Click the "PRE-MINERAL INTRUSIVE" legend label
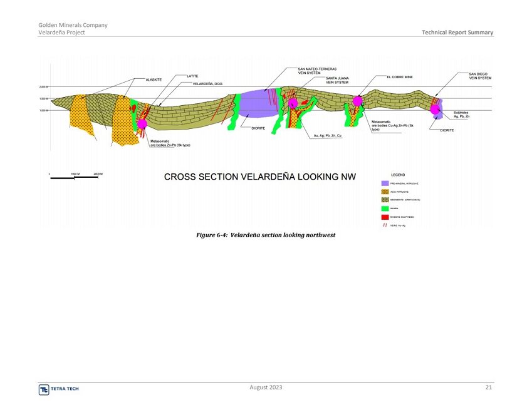 tap(404, 183)
